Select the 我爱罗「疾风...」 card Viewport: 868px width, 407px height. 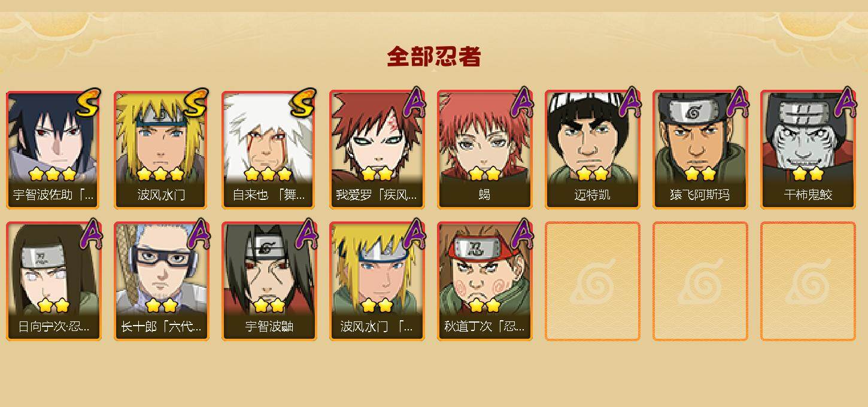point(377,150)
